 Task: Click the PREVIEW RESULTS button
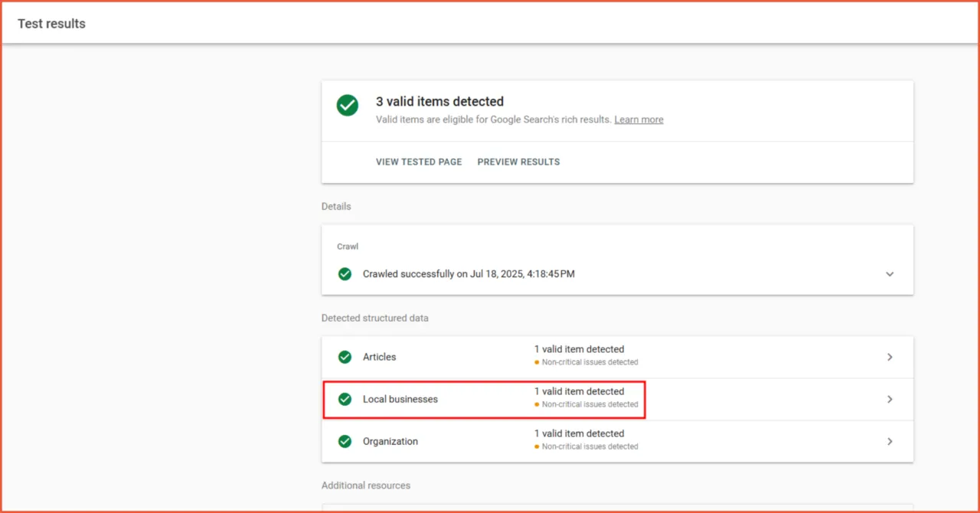(x=518, y=162)
